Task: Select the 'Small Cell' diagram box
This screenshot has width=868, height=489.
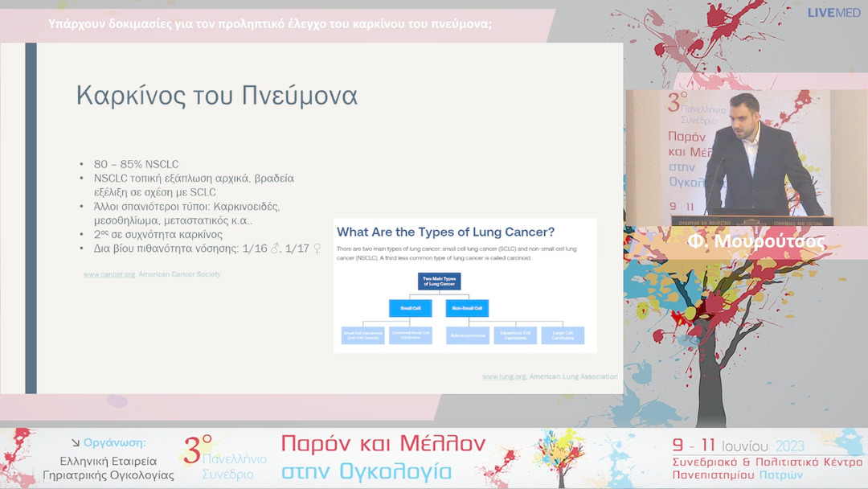Action: pos(410,308)
